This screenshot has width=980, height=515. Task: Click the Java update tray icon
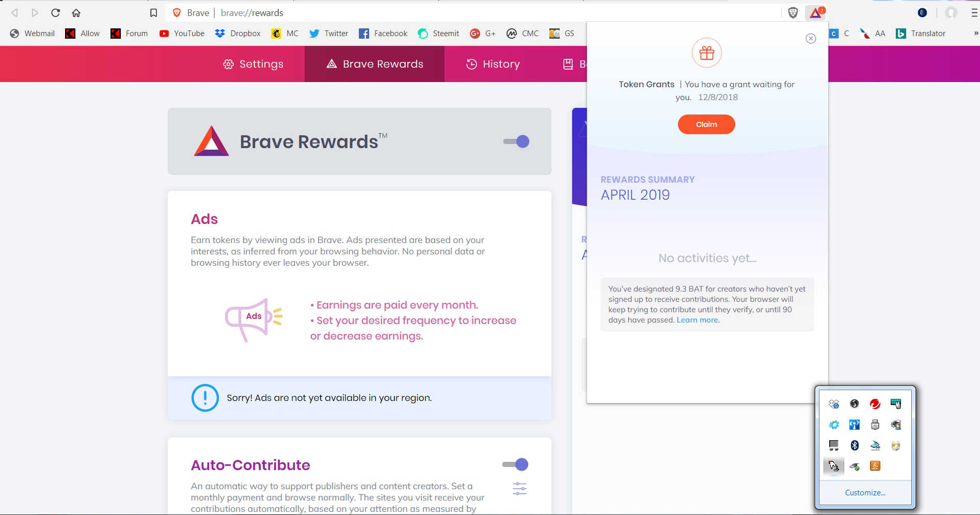(875, 466)
